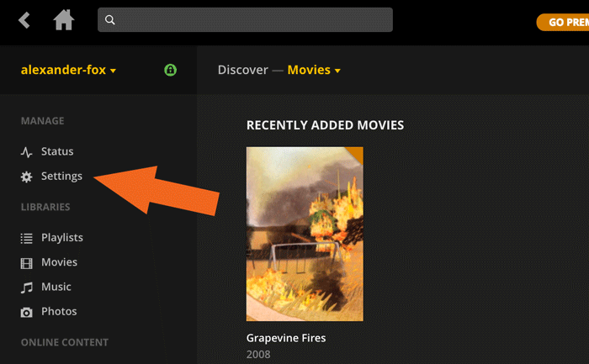Click the Photos camera icon
Screen dimensions: 589x364
(26, 312)
